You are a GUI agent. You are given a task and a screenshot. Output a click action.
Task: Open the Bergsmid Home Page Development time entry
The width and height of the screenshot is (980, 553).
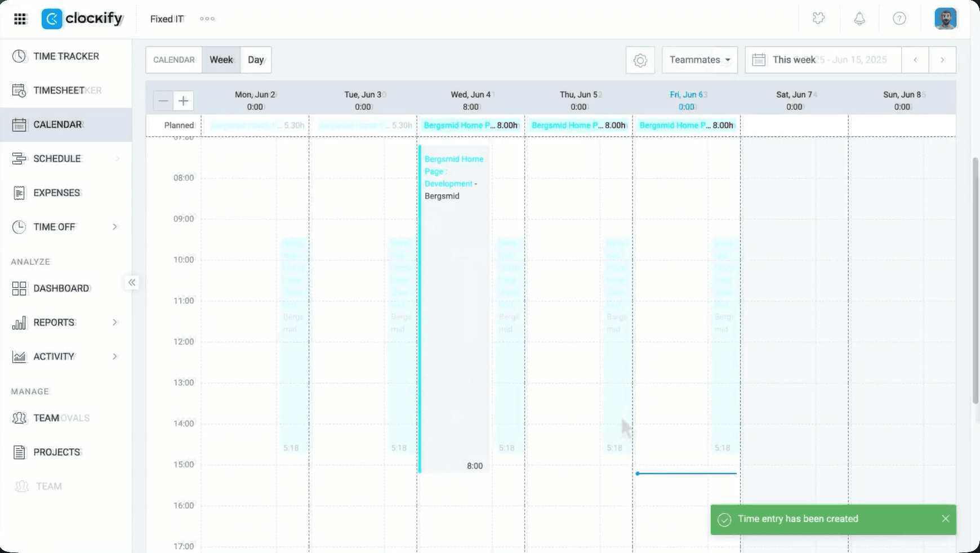[454, 309]
